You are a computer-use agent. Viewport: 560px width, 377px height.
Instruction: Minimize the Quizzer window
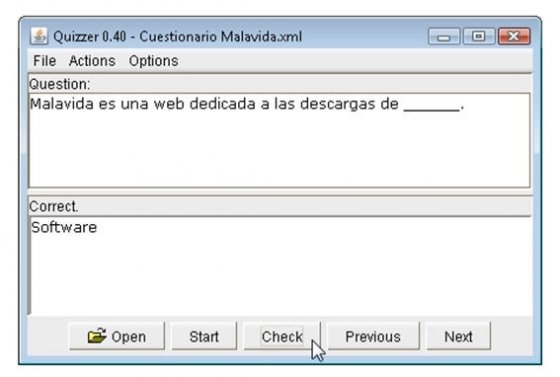pyautogui.click(x=444, y=36)
